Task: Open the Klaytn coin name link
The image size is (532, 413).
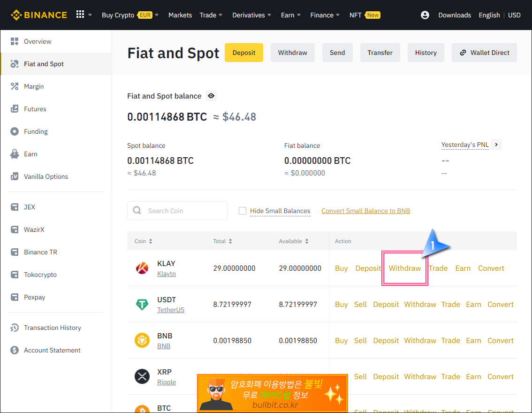Action: tap(167, 274)
